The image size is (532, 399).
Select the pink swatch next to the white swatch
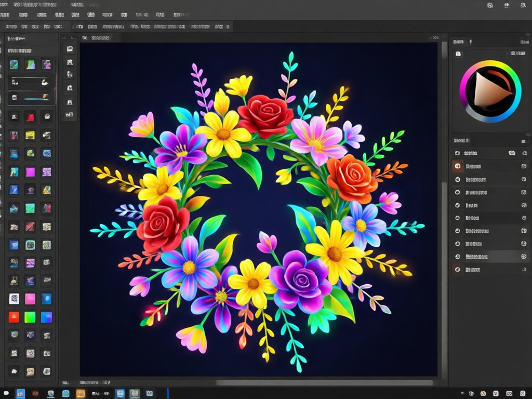click(x=30, y=299)
